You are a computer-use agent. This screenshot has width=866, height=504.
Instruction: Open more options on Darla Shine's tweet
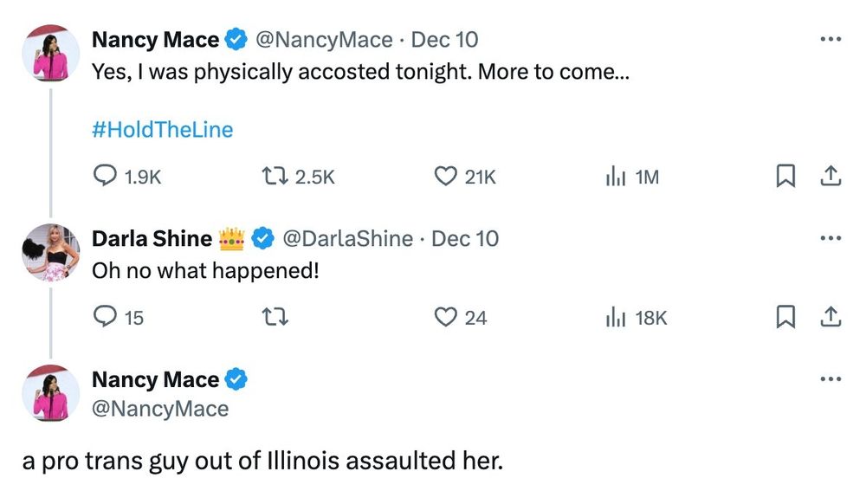(830, 238)
